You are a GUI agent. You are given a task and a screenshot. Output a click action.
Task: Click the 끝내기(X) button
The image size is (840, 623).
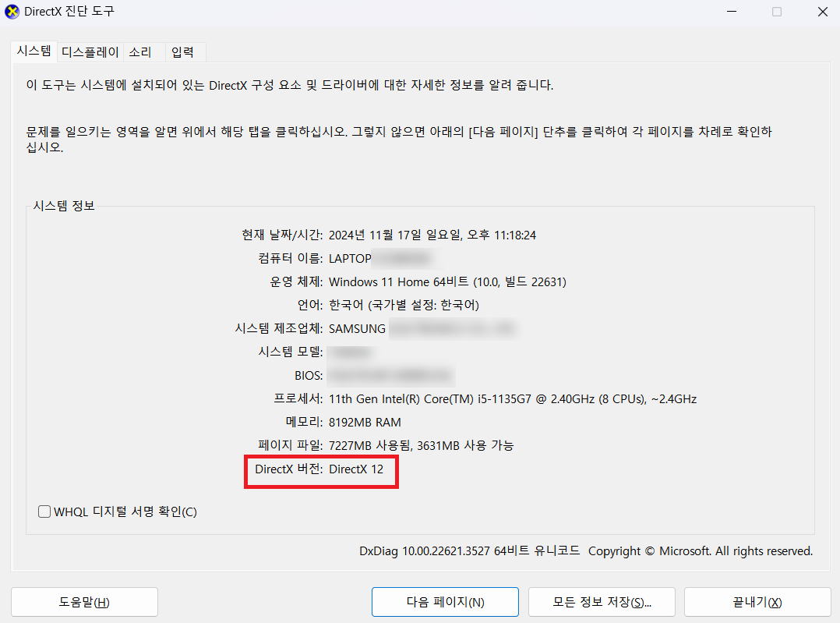(x=757, y=602)
